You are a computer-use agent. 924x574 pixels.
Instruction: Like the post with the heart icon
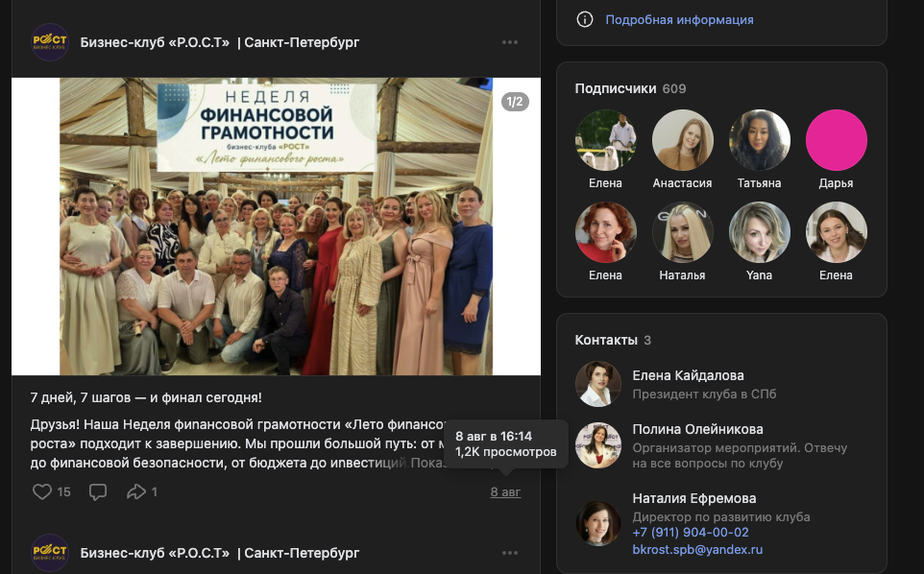42,491
